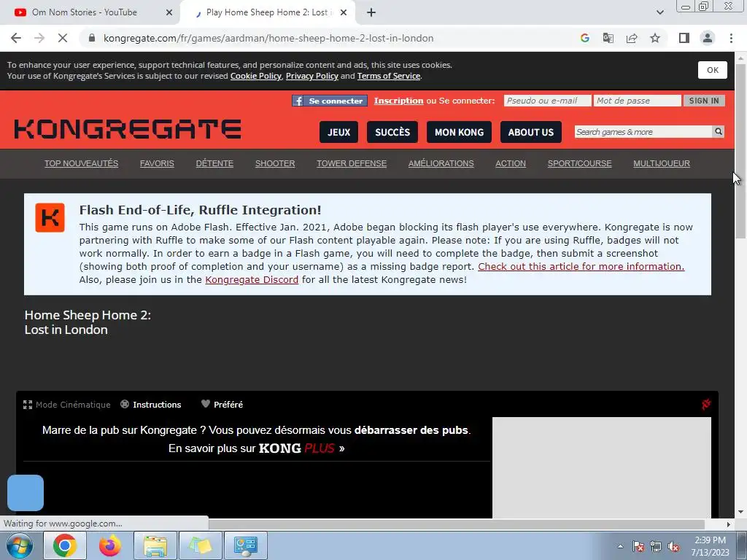
Task: Toggle Mode Cinématique
Action: pos(66,405)
